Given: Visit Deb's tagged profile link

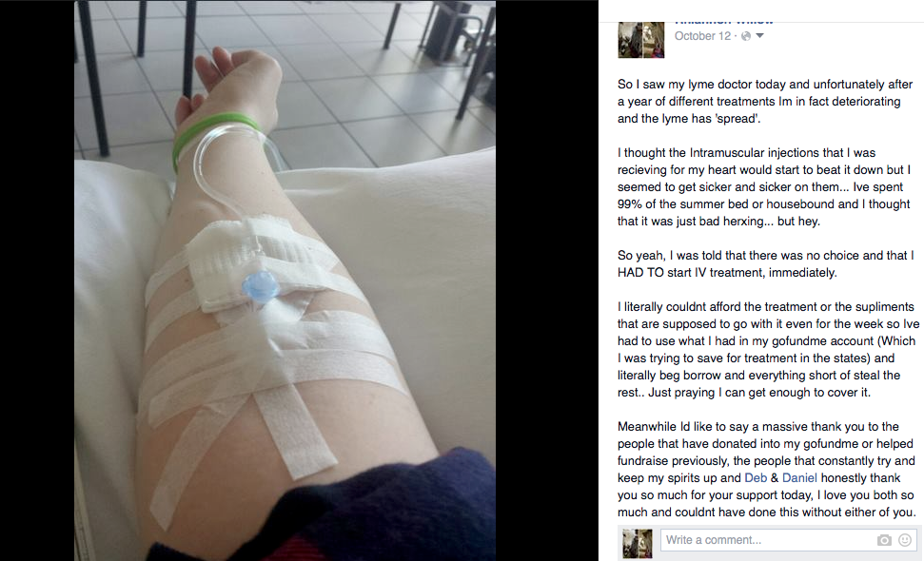Looking at the screenshot, I should [756, 478].
